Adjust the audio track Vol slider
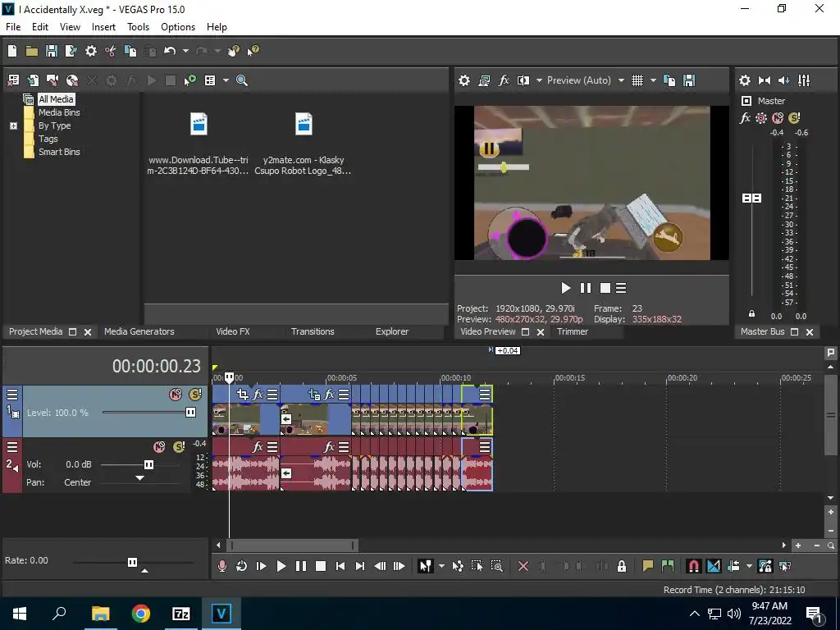The image size is (840, 630). click(x=148, y=464)
